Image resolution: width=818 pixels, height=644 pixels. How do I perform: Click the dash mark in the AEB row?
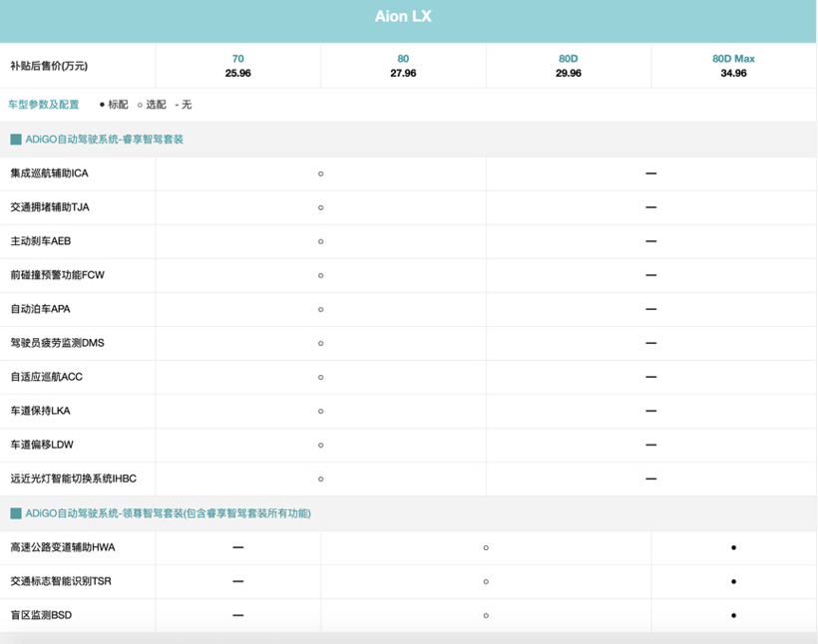(651, 241)
